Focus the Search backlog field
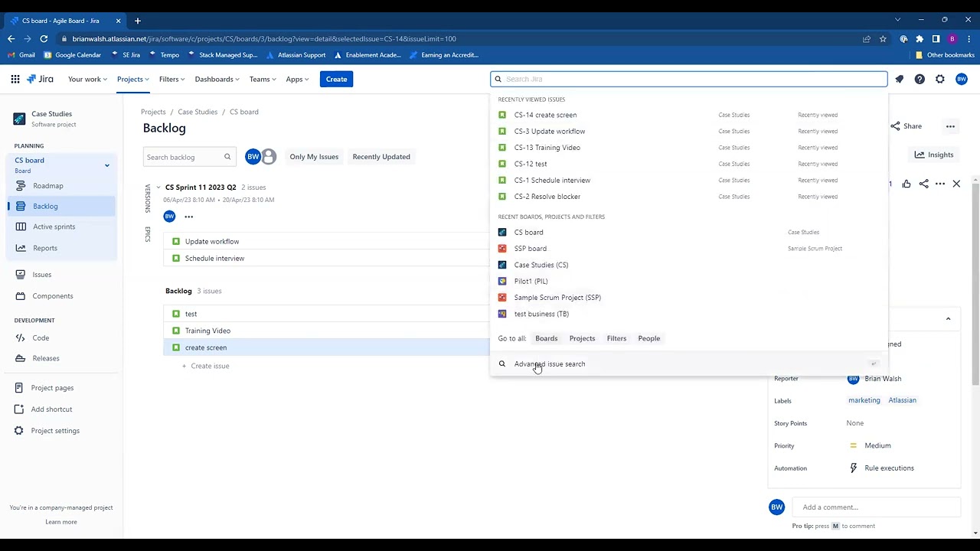 point(189,157)
